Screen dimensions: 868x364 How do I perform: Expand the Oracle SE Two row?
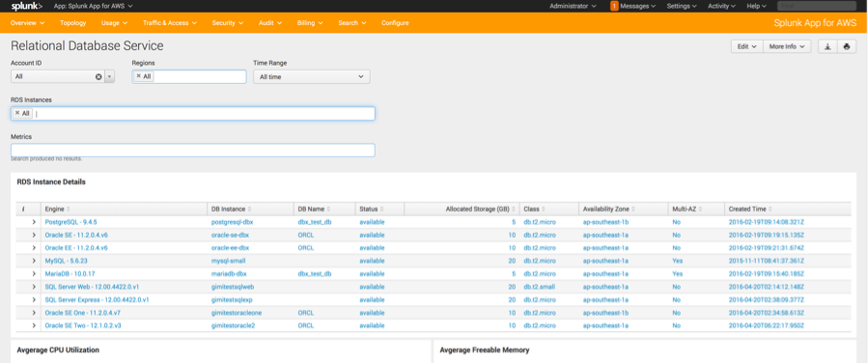pos(34,325)
